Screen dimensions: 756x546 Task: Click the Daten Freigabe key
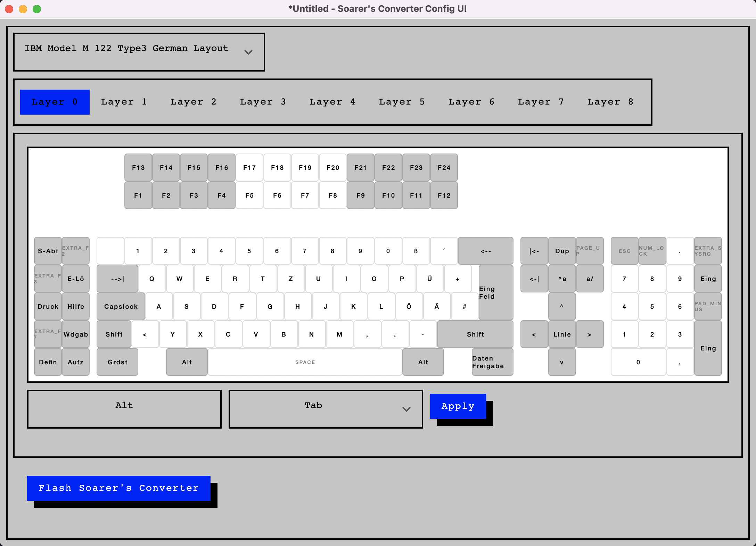[x=492, y=362]
